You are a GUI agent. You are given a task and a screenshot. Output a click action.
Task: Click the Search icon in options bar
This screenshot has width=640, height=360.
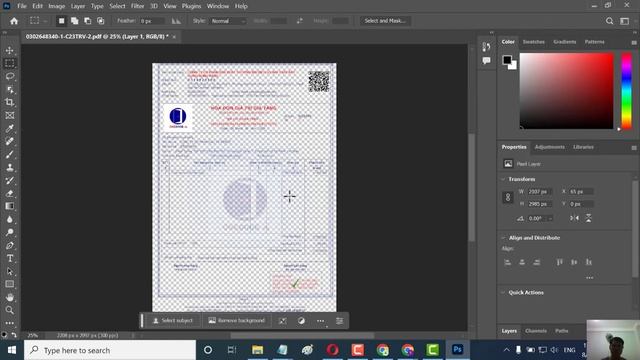pyautogui.click(x=609, y=21)
